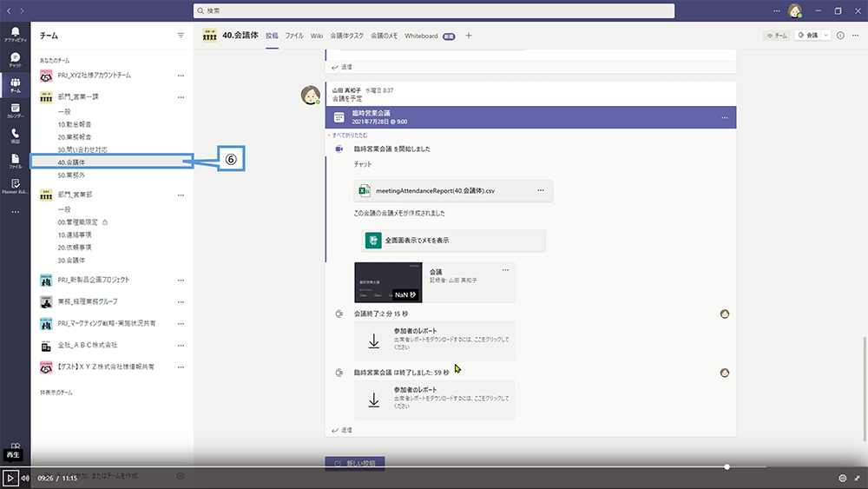
Task: Open options for 全社_ABC株式会社 team
Action: pyautogui.click(x=181, y=345)
